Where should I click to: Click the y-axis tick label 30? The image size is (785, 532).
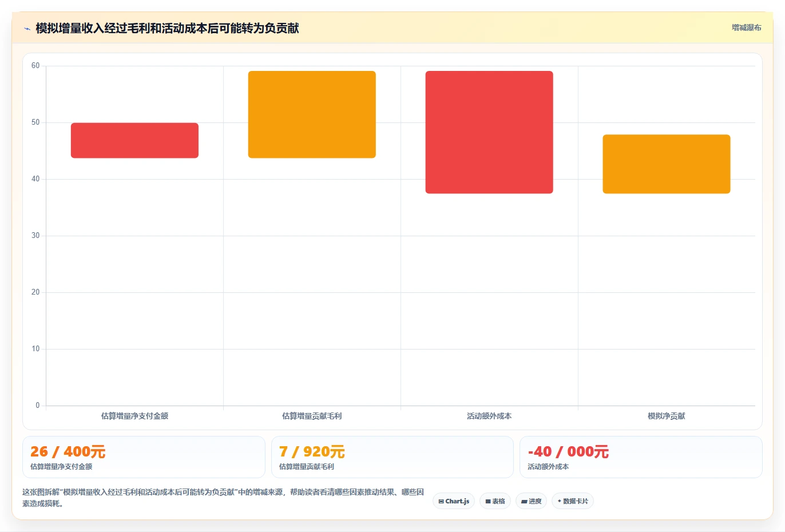35,236
